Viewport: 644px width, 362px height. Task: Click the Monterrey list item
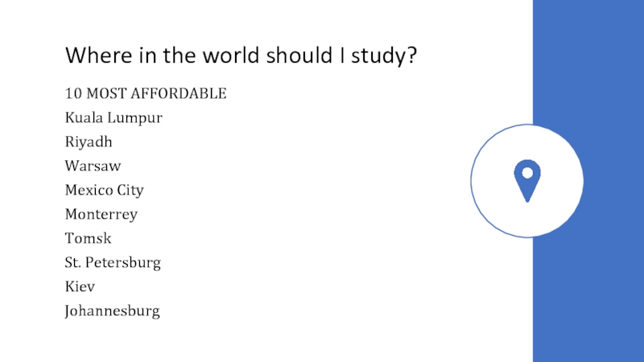(x=101, y=215)
